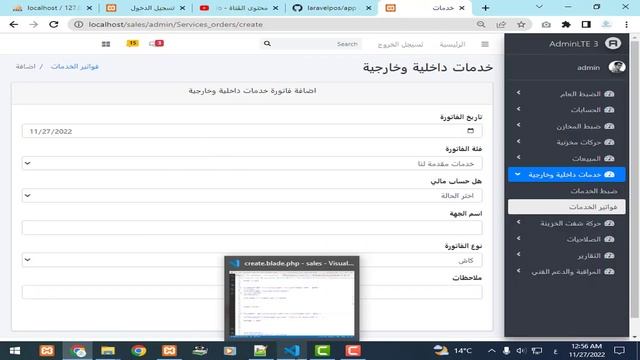Viewport: 640px width, 360px height.
Task: Open Visual Studio Code from taskbar
Action: 291,351
